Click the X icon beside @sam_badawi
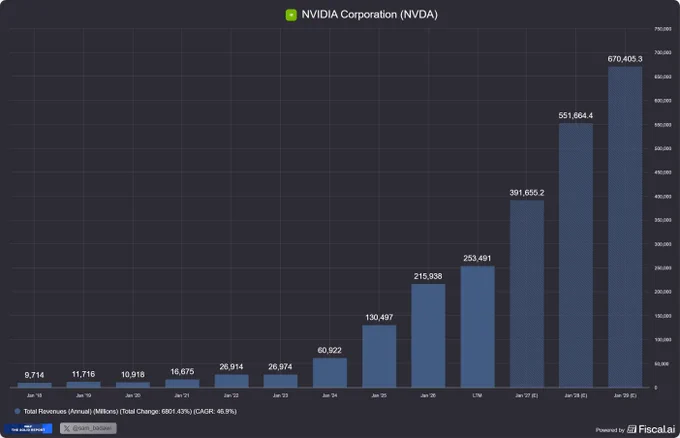The height and width of the screenshot is (438, 680). click(66, 428)
